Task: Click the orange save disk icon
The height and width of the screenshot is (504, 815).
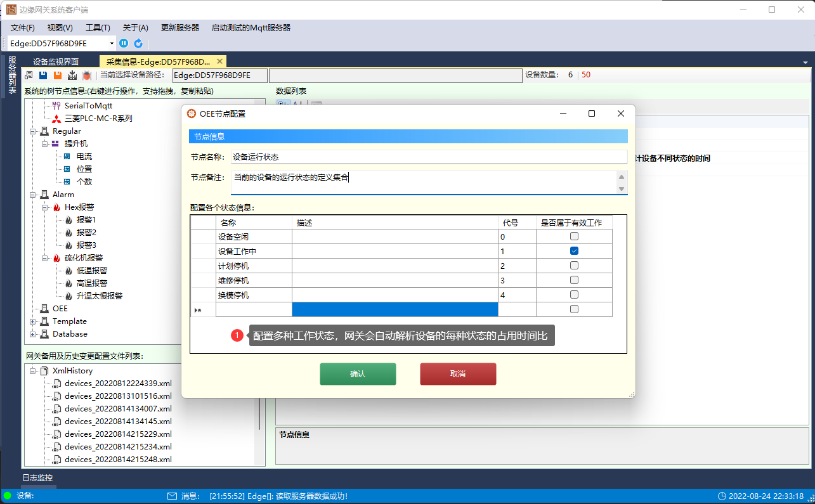Action: (x=58, y=75)
